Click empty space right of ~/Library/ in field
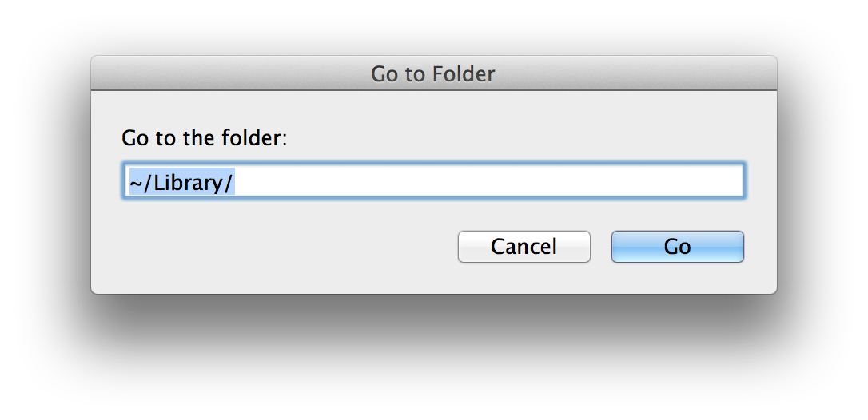 [x=480, y=182]
